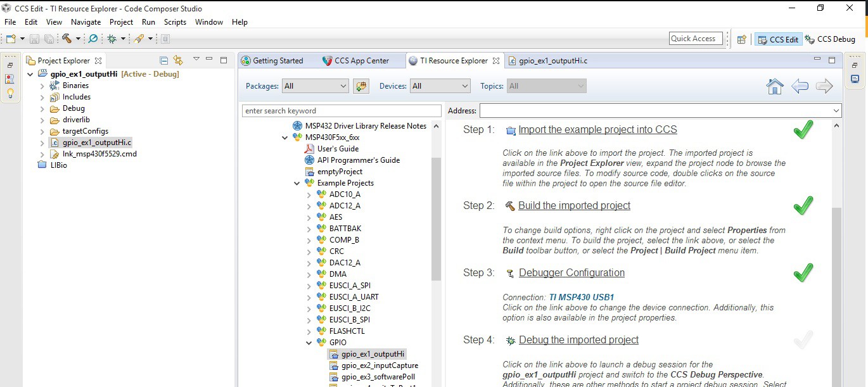This screenshot has width=868, height=387.
Task: Click User's Guide PDF item
Action: (x=332, y=149)
